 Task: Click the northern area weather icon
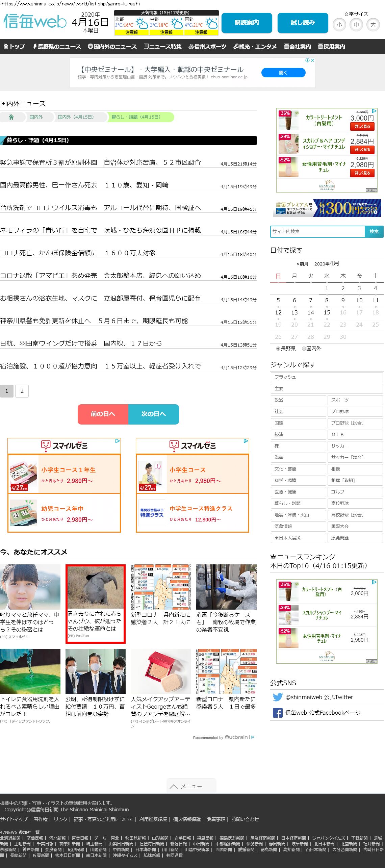click(x=142, y=23)
